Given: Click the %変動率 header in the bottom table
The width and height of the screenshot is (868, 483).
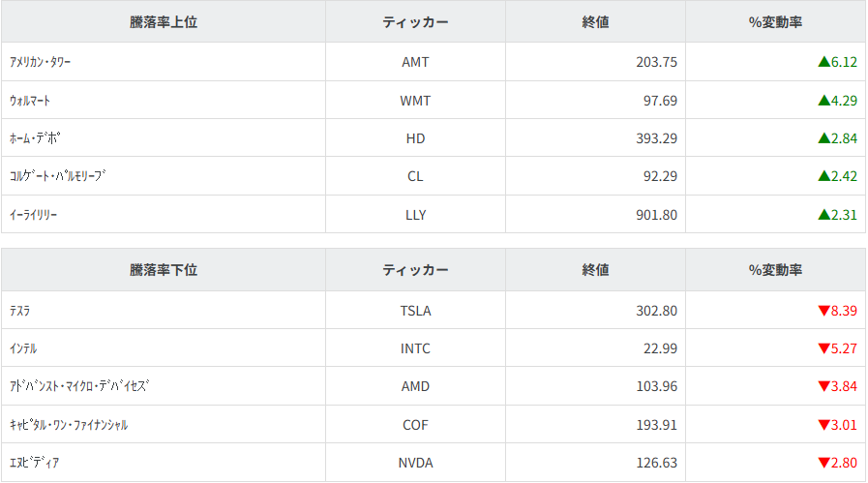Looking at the screenshot, I should point(775,270).
